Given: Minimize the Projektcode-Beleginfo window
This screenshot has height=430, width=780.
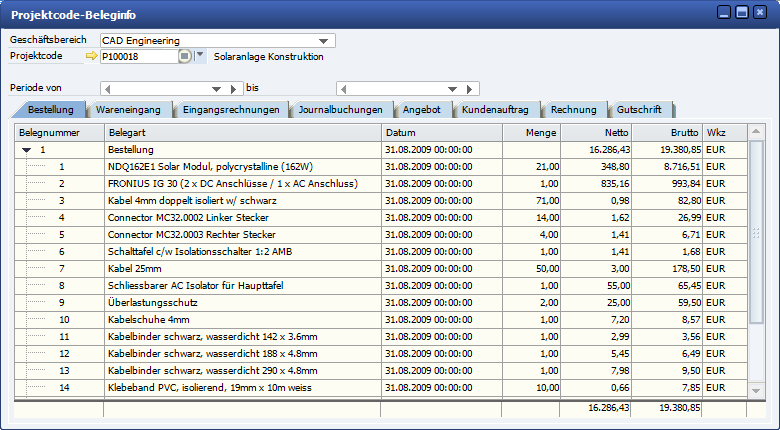Looking at the screenshot, I should (x=724, y=12).
